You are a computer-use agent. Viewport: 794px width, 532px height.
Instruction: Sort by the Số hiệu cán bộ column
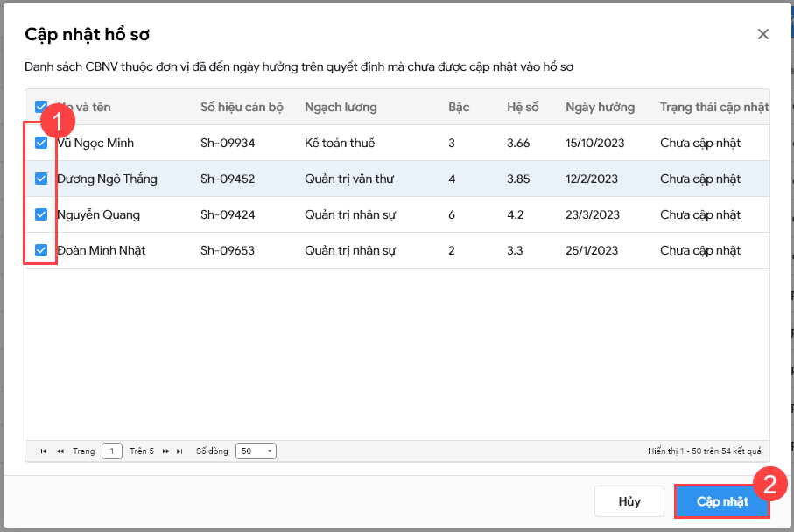click(242, 107)
